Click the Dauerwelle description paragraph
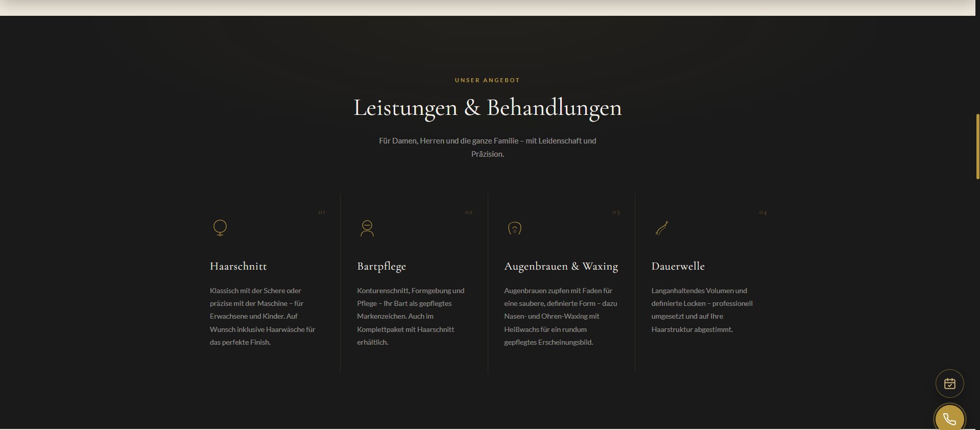 click(x=702, y=310)
